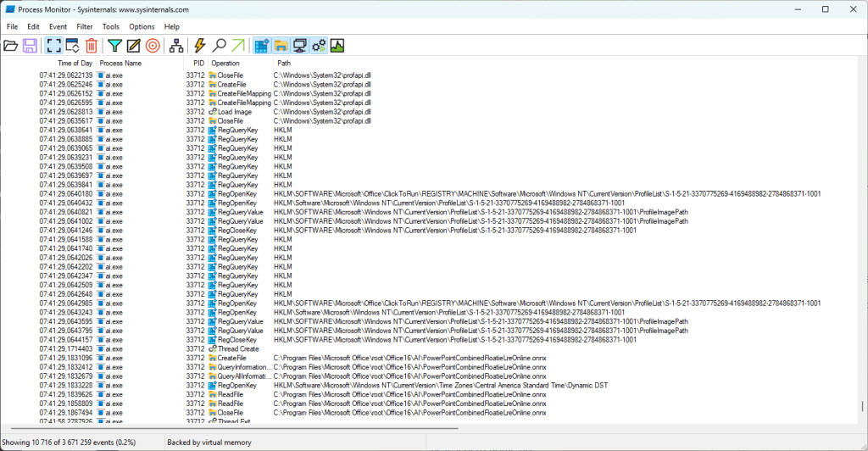
Task: Toggle Show Registry Activity filter
Action: point(262,45)
